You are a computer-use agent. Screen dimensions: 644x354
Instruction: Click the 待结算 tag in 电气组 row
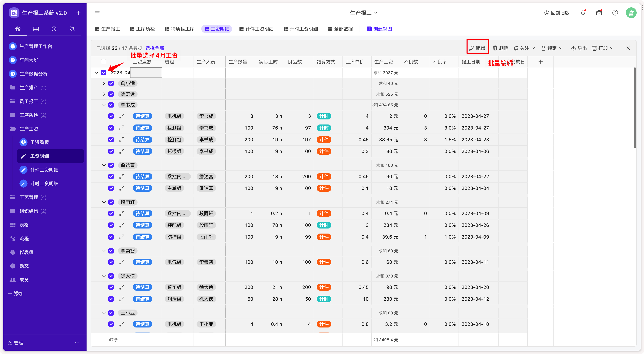pyautogui.click(x=142, y=262)
